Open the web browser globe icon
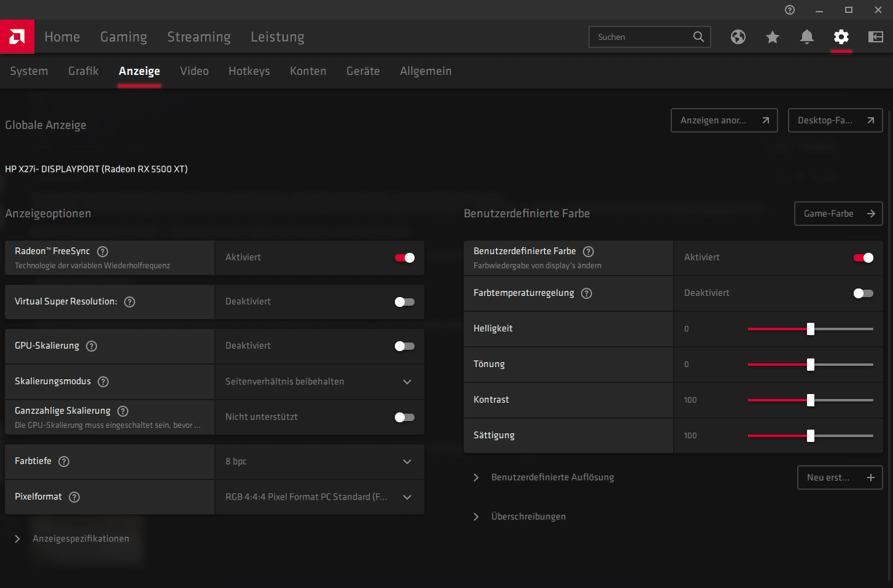This screenshot has height=588, width=893. click(738, 37)
